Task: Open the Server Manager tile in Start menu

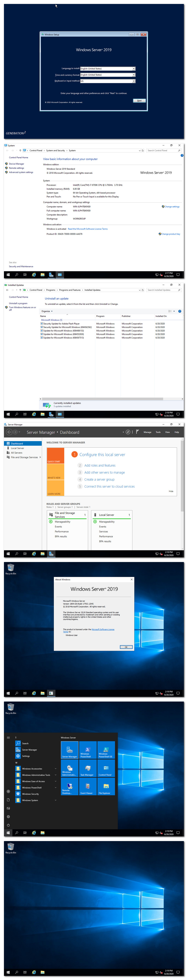Action: [x=70, y=750]
